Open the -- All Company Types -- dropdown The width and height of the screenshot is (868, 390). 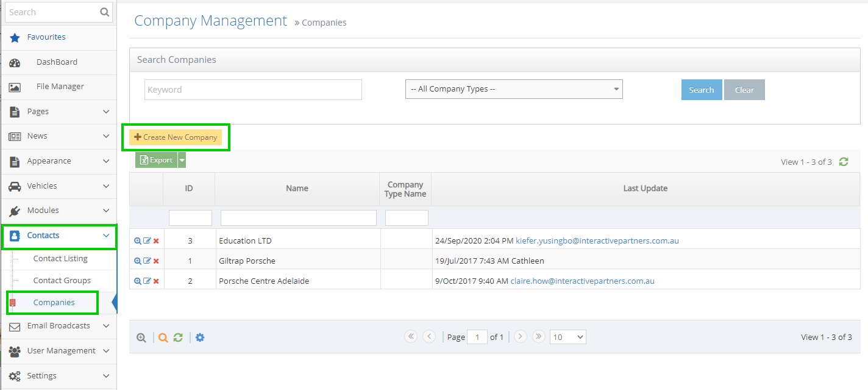(514, 89)
